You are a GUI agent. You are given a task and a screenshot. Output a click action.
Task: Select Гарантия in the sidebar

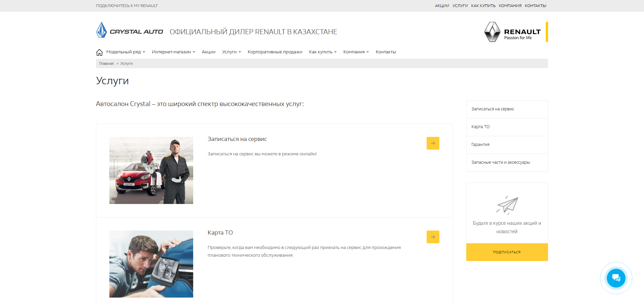point(507,145)
